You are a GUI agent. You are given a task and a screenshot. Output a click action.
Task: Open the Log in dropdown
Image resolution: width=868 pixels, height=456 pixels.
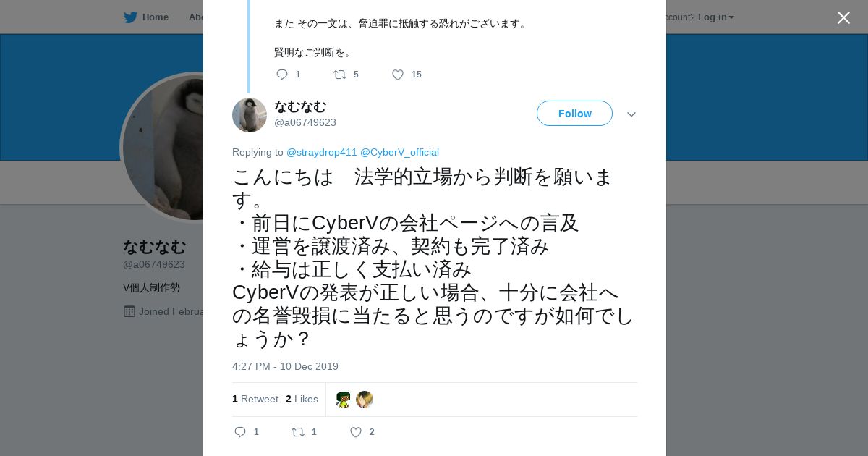pyautogui.click(x=715, y=17)
